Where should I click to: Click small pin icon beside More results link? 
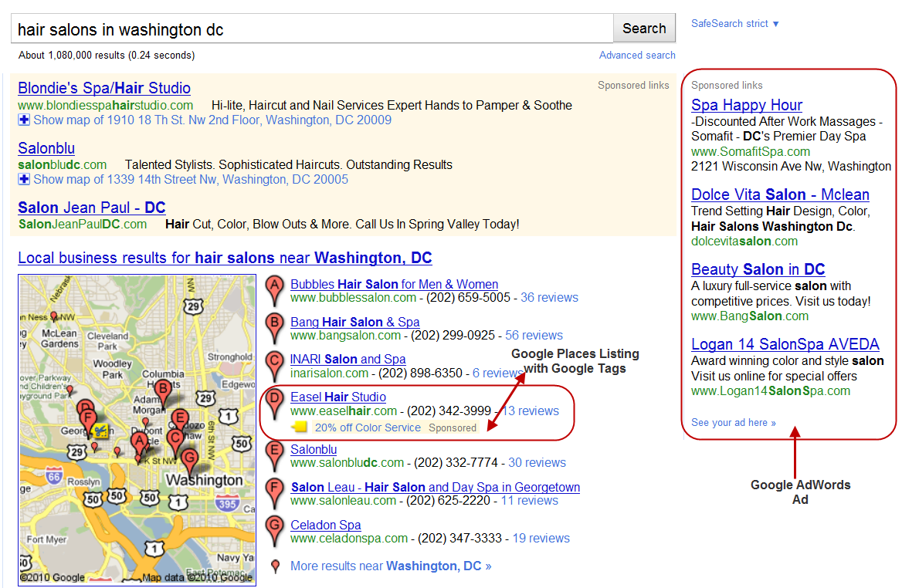[276, 566]
